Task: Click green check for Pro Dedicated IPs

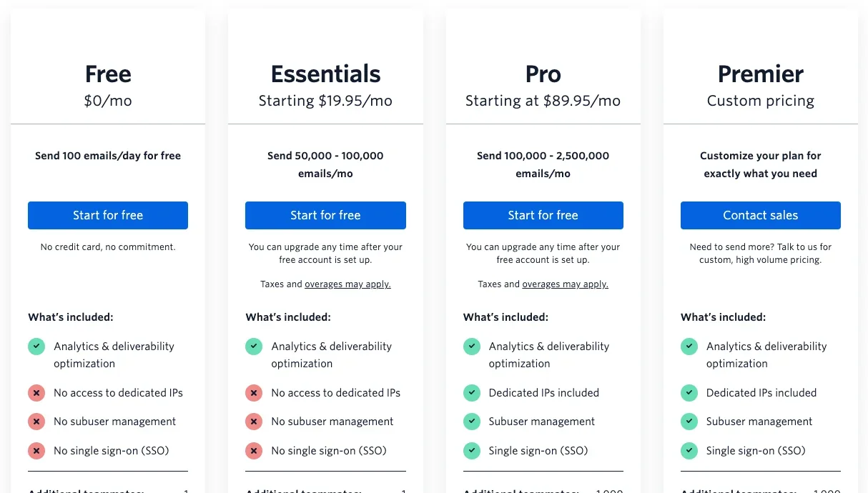Action: click(471, 393)
